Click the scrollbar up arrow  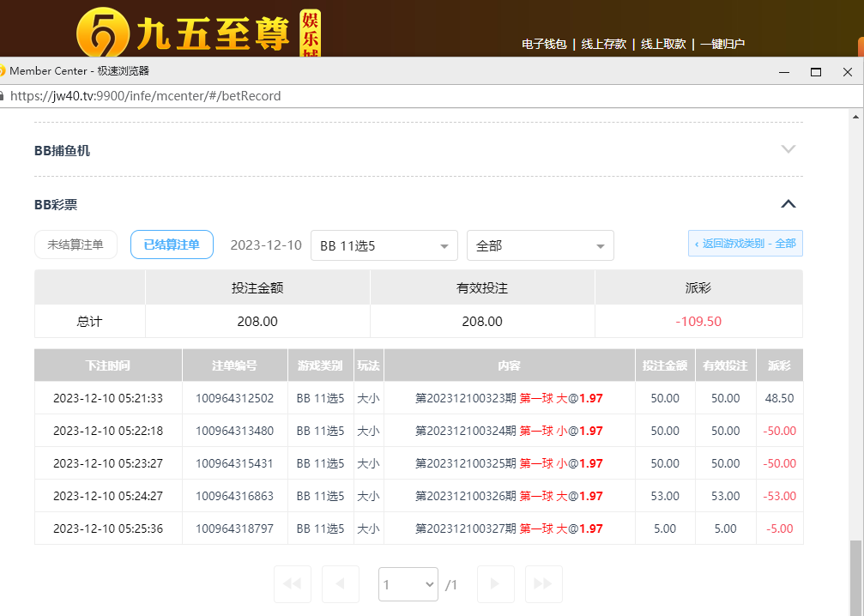point(855,117)
